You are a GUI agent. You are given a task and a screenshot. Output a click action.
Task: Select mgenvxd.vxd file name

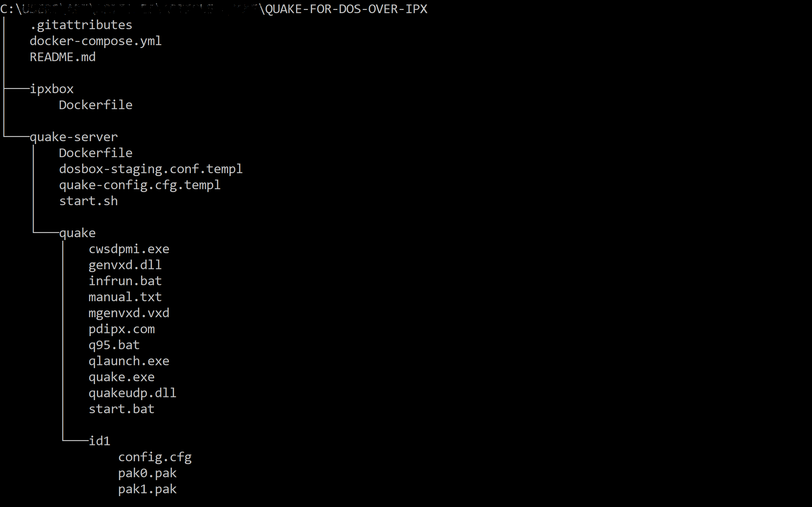pyautogui.click(x=129, y=313)
